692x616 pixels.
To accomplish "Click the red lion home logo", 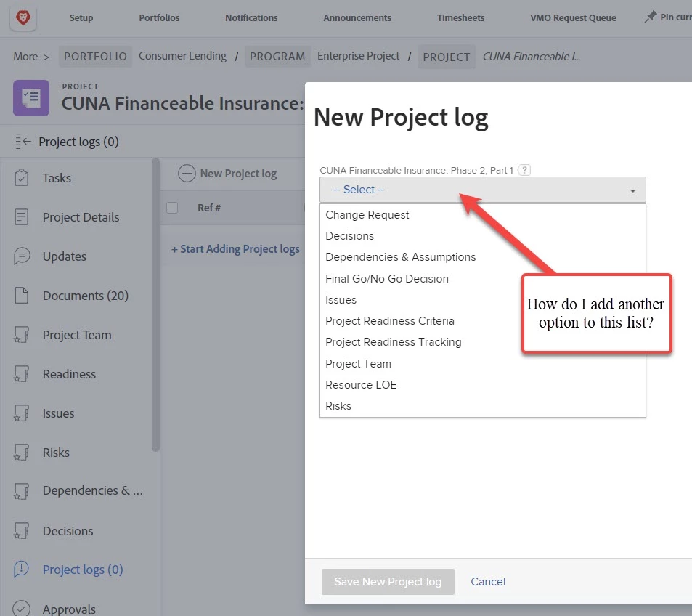I will pyautogui.click(x=23, y=18).
